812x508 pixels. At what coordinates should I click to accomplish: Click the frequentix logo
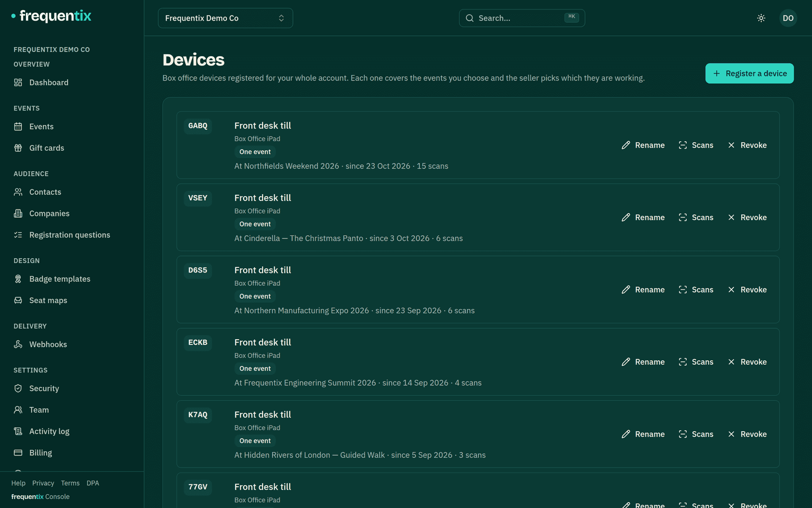coord(51,16)
